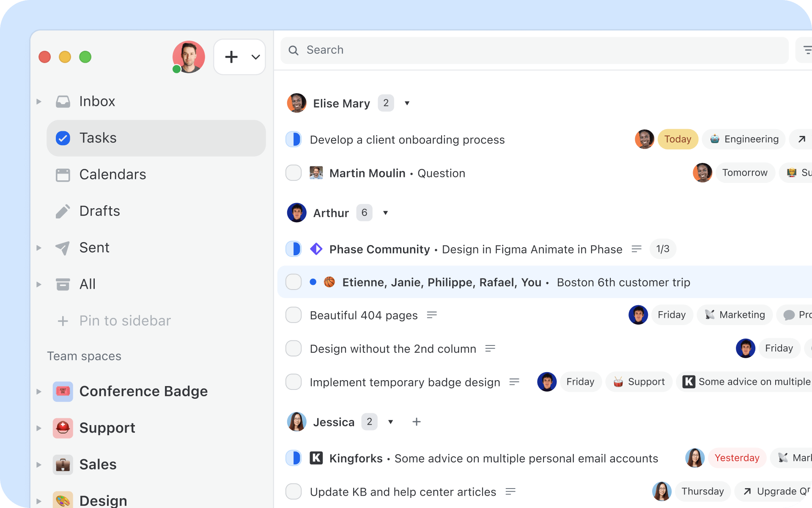The height and width of the screenshot is (508, 812).
Task: Add a task with Jessica's plus icon
Action: coord(417,422)
